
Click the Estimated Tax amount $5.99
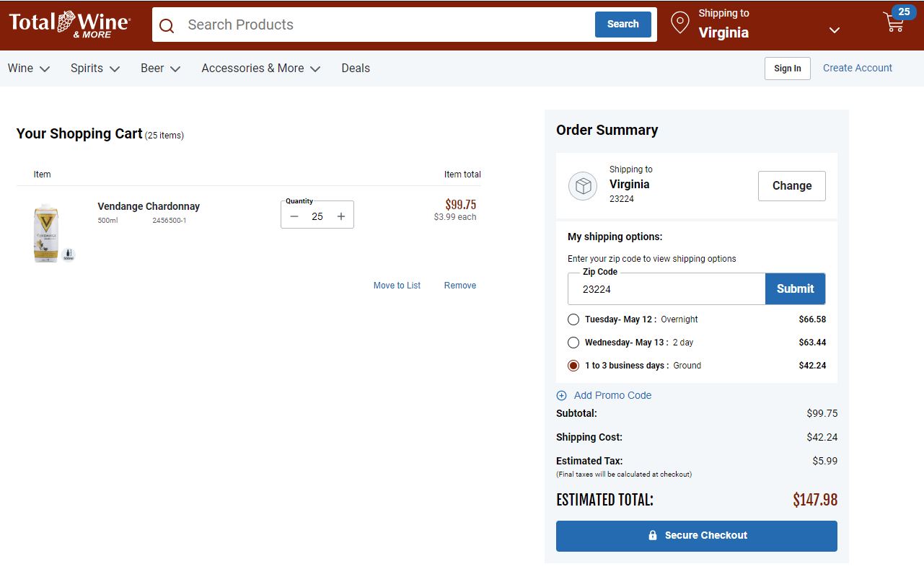(x=825, y=461)
